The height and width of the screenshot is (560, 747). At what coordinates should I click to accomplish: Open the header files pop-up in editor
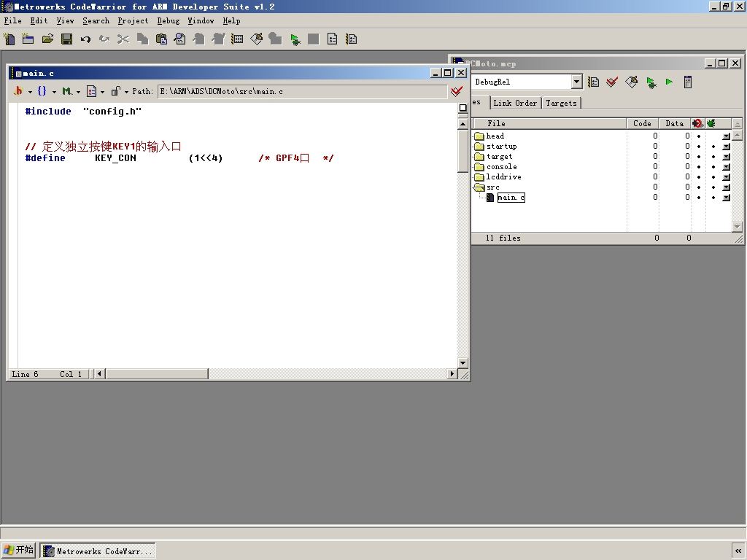point(22,91)
